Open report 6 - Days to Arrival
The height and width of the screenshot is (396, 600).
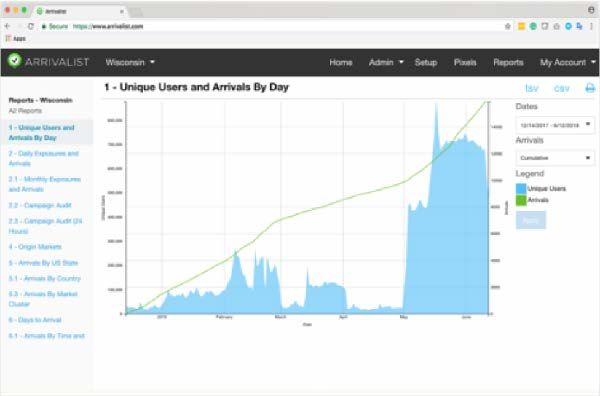(35, 320)
